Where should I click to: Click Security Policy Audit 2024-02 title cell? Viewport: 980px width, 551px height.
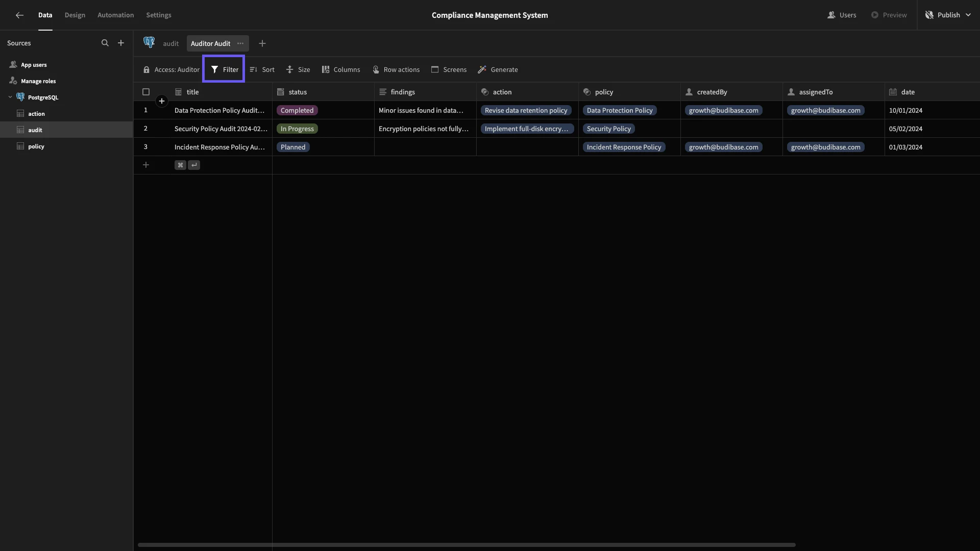[221, 129]
